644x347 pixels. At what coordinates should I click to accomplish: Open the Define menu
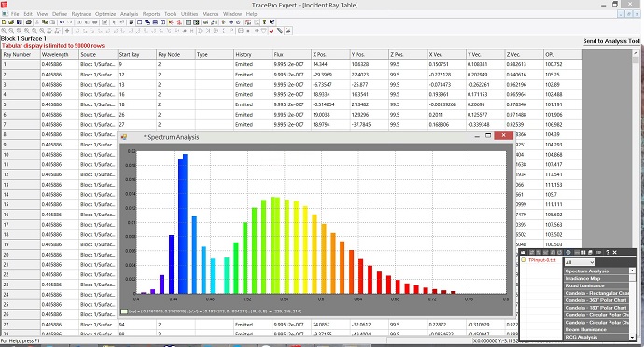(60, 14)
